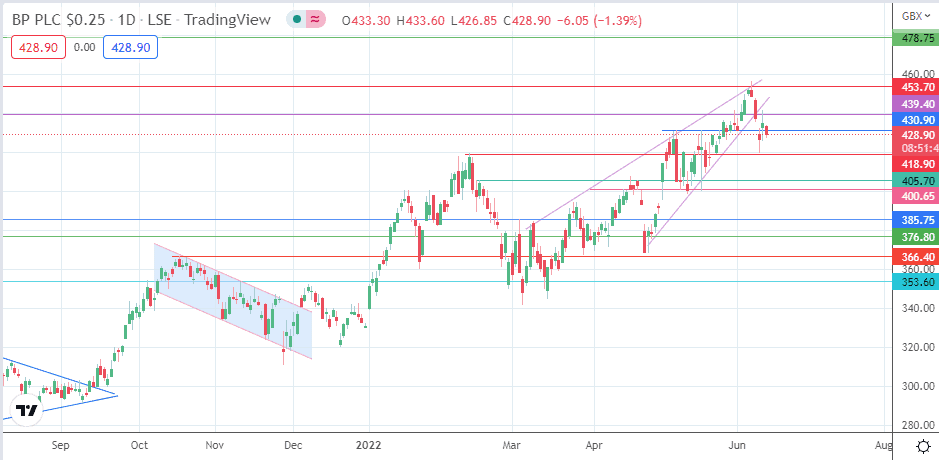Select the blue descending channel drawing
The image size is (939, 460).
tap(234, 301)
